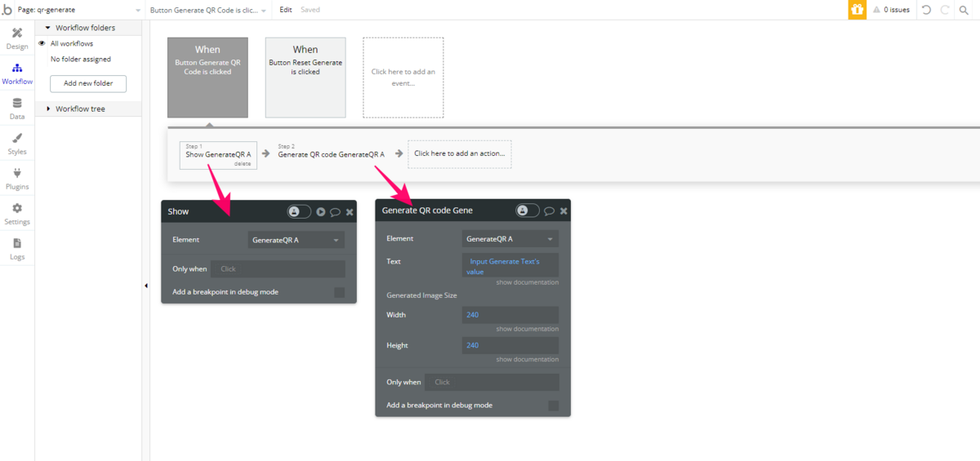The width and height of the screenshot is (980, 461).
Task: Click the orange gift icon in the top bar
Action: pos(857,10)
